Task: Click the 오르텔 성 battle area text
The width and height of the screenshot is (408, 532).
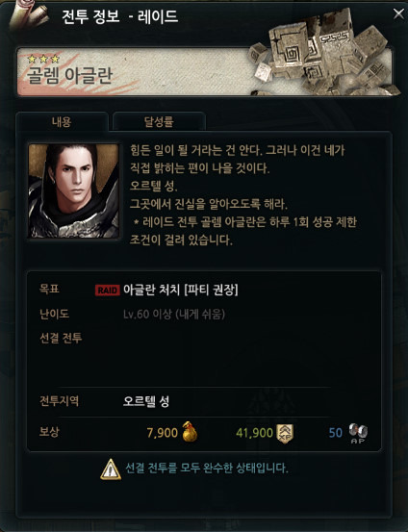Action: [146, 401]
